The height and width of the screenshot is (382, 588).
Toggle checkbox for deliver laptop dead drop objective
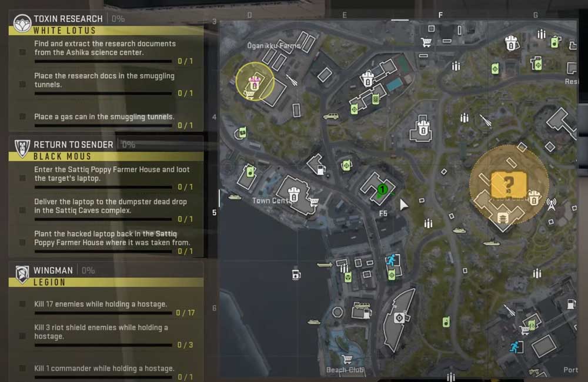click(x=22, y=210)
